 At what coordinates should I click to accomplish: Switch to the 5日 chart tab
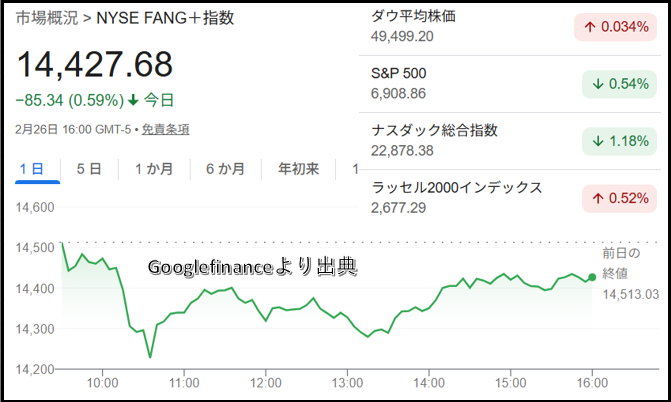89,169
